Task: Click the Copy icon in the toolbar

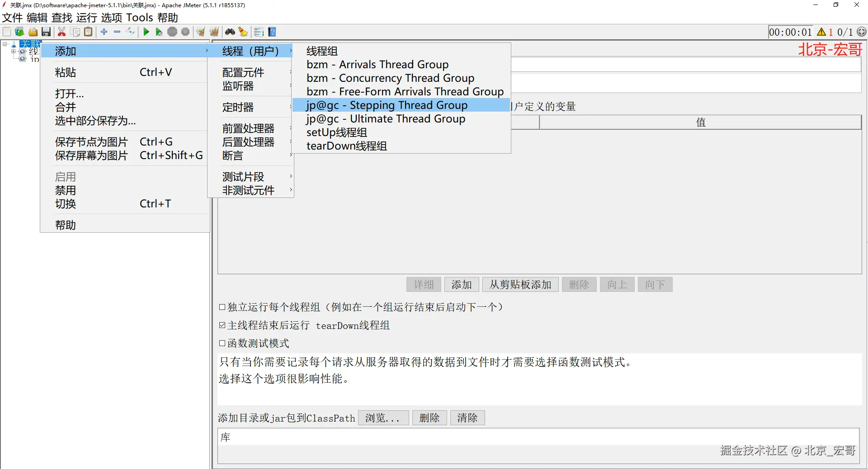Action: (x=75, y=32)
